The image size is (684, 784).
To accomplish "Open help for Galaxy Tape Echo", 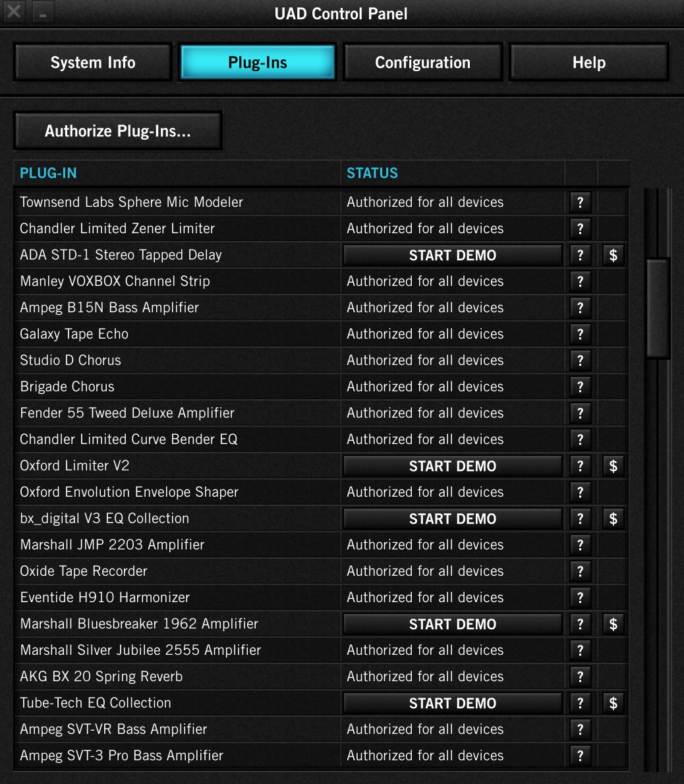I will pyautogui.click(x=580, y=335).
